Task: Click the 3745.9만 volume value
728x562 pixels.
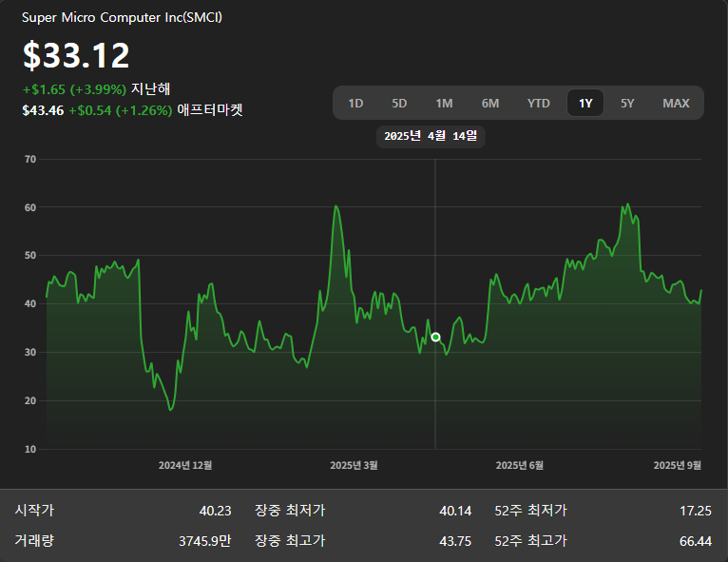Action: [x=204, y=541]
